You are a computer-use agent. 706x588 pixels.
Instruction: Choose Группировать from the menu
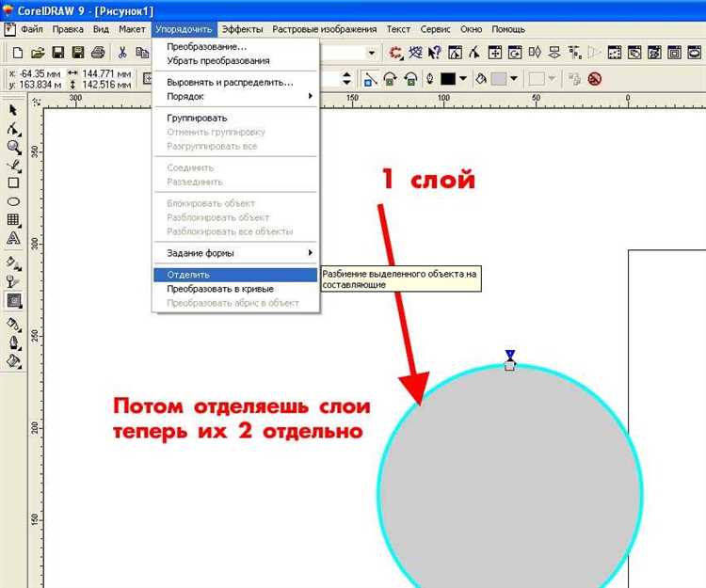point(235,118)
